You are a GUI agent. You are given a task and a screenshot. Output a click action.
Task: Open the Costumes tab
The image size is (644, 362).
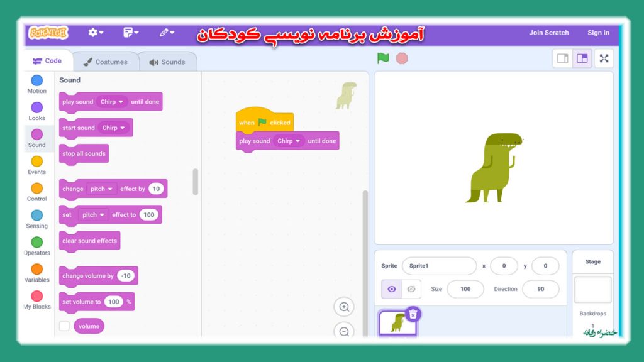click(x=106, y=62)
